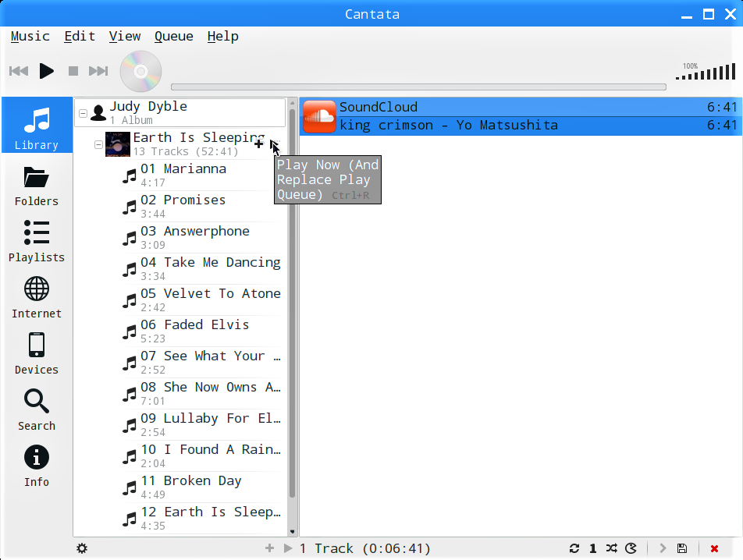Select track 08 She Now Owns
Screen dimensions: 743x560
[x=202, y=394]
